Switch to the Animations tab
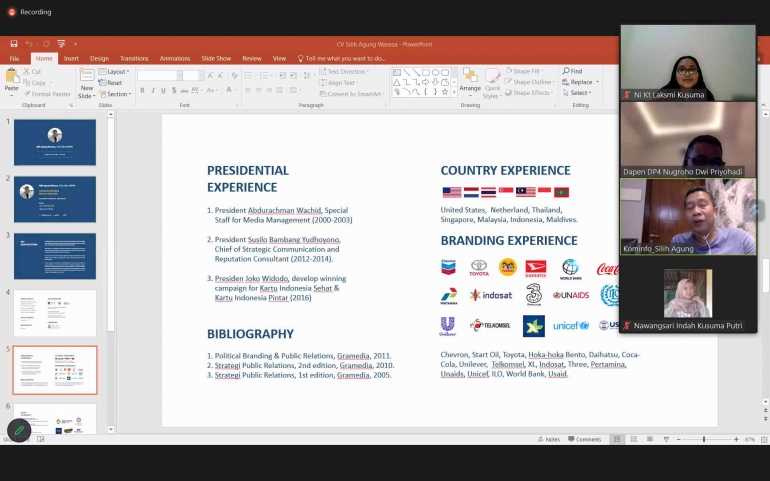The height and width of the screenshot is (481, 770). 175,58
